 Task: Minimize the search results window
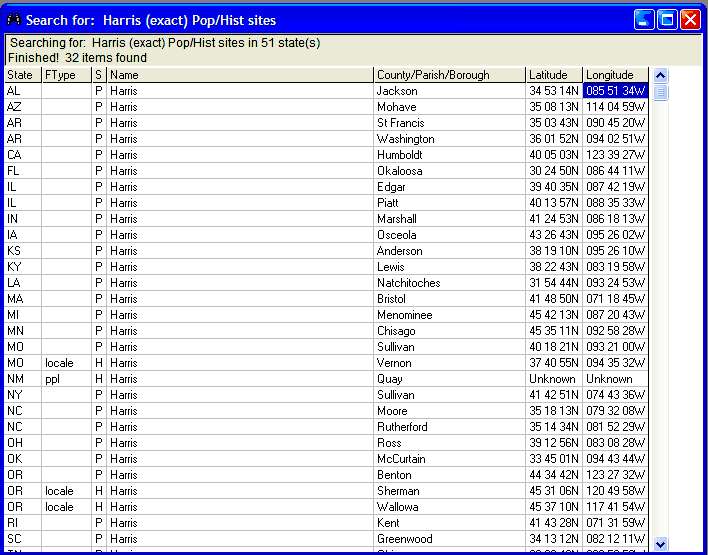pyautogui.click(x=645, y=19)
